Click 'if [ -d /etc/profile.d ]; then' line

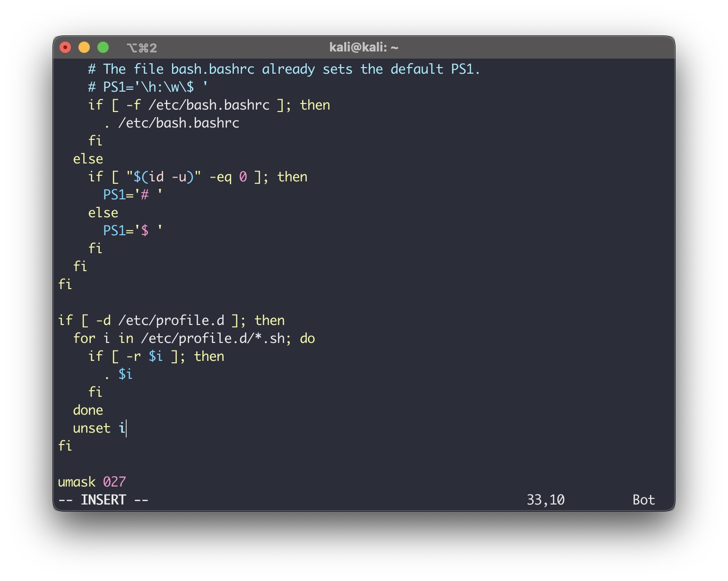point(171,320)
